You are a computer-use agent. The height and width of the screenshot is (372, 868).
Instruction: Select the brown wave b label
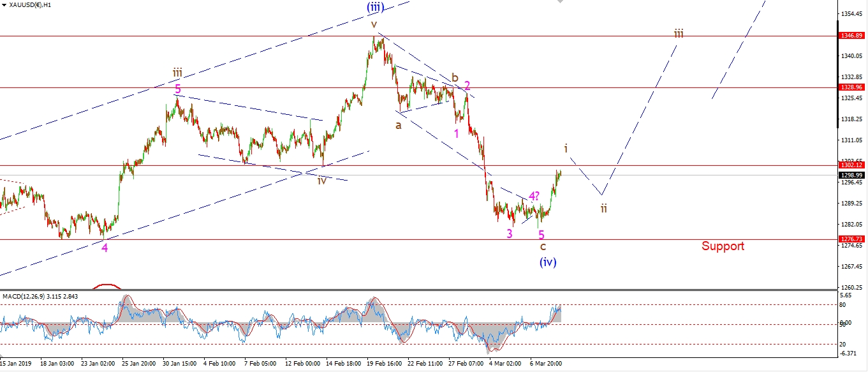coord(455,78)
